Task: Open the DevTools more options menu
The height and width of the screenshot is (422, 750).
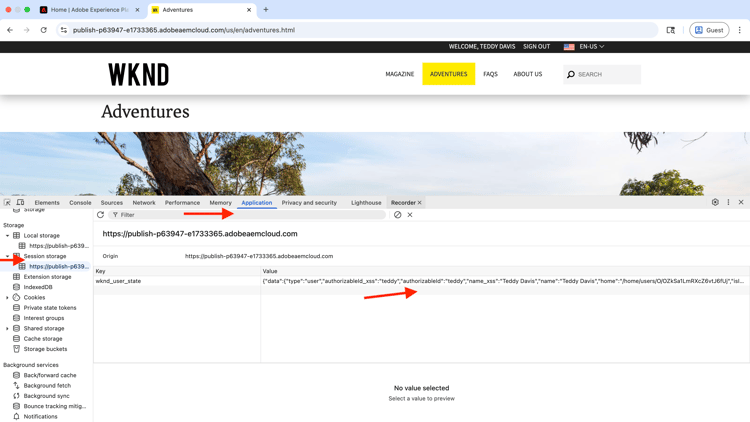Action: (x=728, y=202)
